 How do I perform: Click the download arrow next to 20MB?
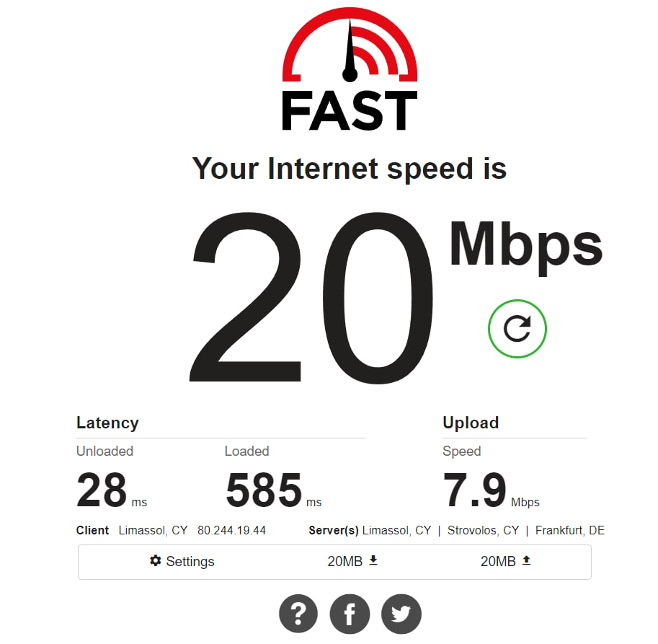[373, 560]
